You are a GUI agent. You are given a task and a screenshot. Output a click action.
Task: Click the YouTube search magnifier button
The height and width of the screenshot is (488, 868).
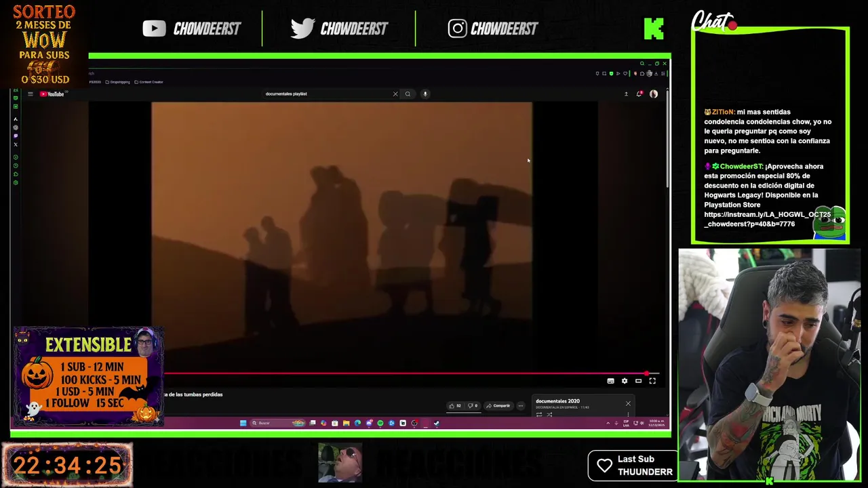(x=408, y=94)
